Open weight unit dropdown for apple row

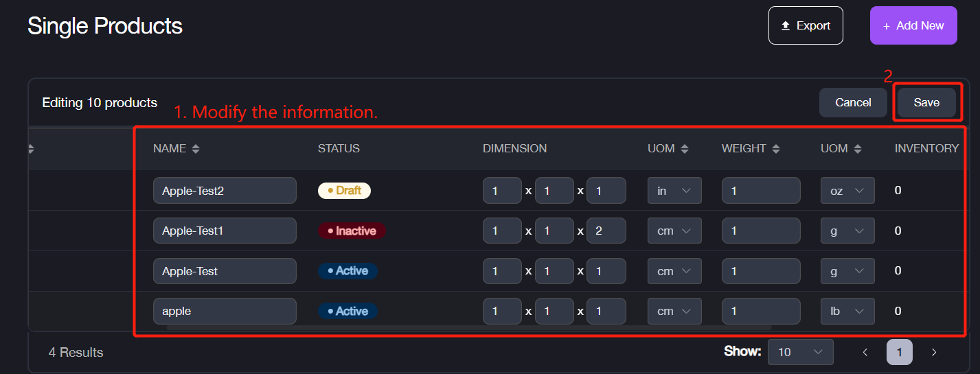coord(847,311)
